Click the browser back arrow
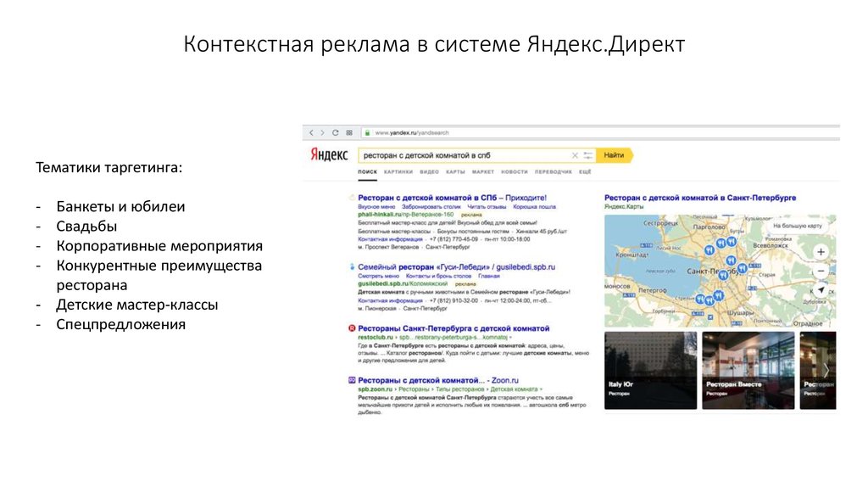The width and height of the screenshot is (868, 487). click(311, 133)
